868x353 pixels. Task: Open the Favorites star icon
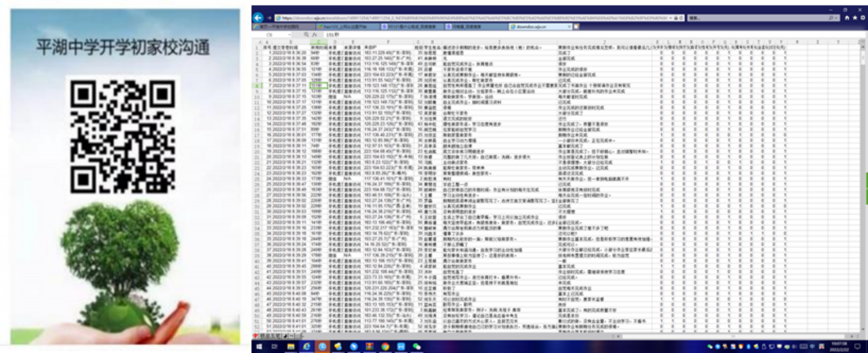(854, 18)
